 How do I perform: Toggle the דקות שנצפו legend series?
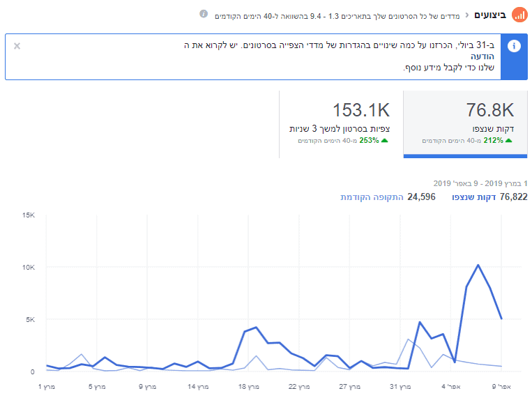pyautogui.click(x=474, y=197)
